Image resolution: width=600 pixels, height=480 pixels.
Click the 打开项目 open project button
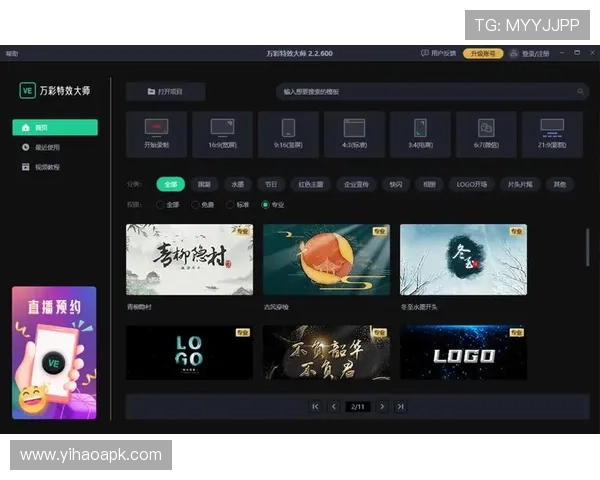pyautogui.click(x=165, y=92)
